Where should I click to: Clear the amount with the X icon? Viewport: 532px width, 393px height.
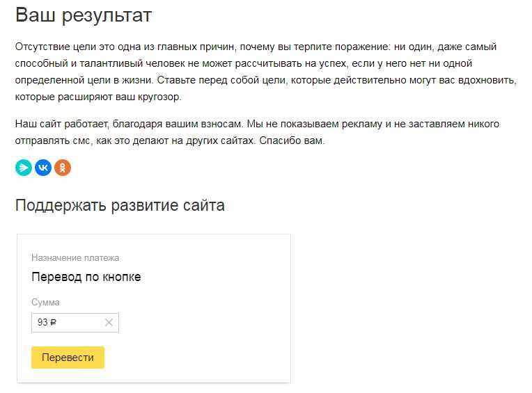109,323
